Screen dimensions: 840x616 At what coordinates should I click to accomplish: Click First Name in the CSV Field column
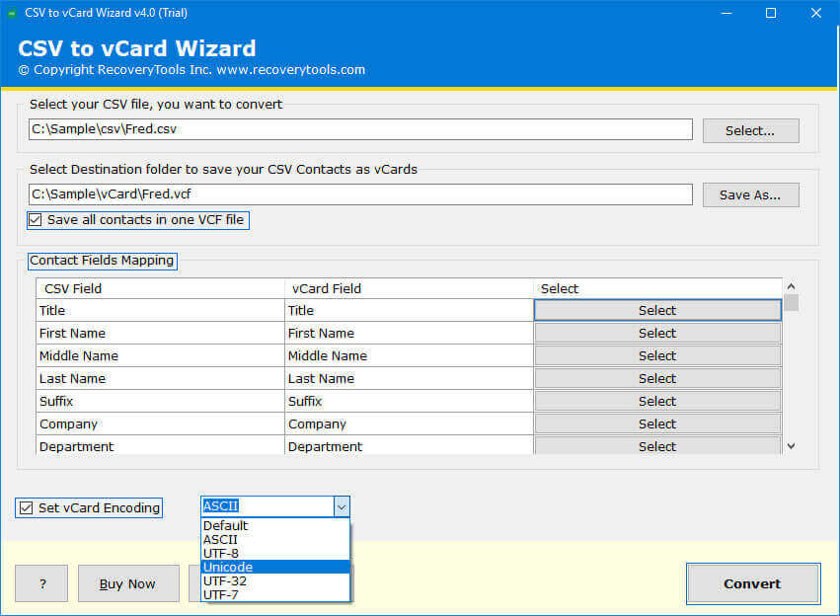(x=160, y=334)
